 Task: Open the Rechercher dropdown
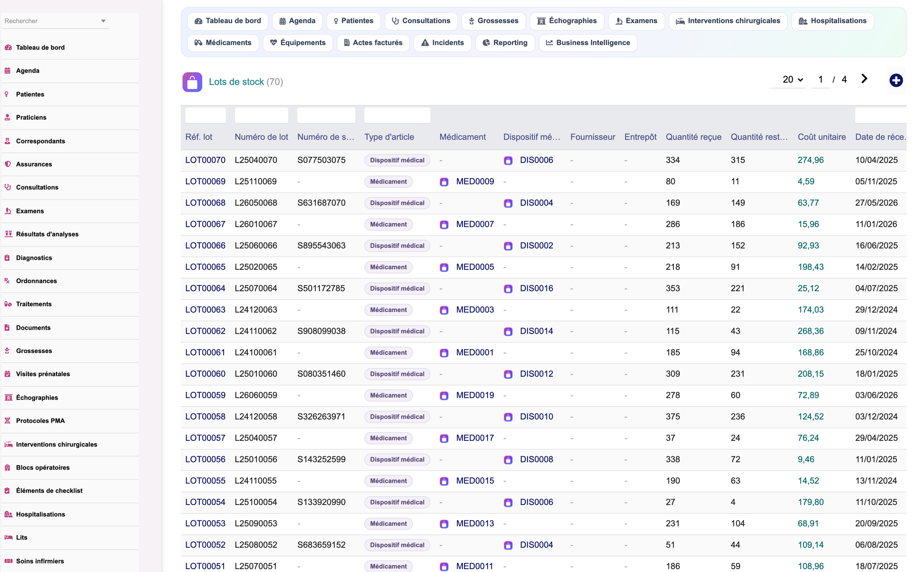click(56, 21)
